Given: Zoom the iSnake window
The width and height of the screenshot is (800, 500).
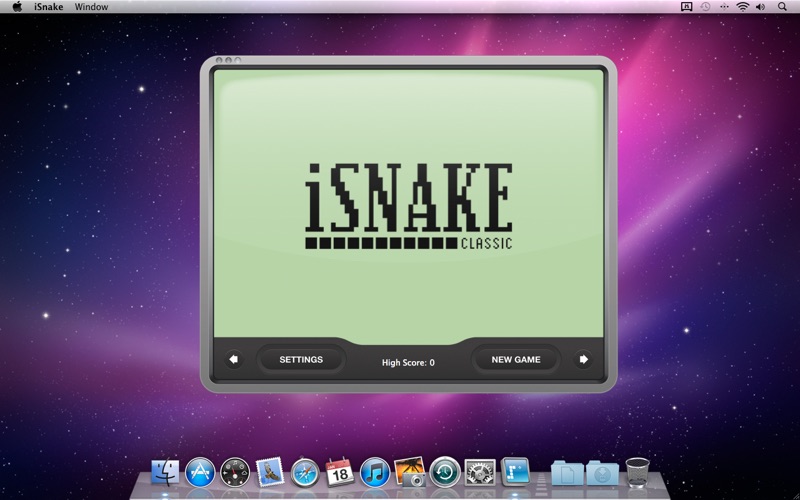Looking at the screenshot, I should point(238,60).
